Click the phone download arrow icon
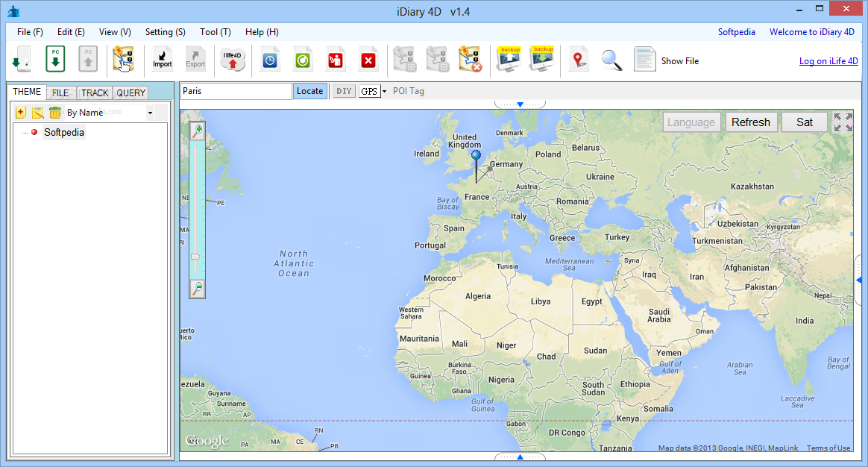Viewport: 868px width, 467px height. pyautogui.click(x=21, y=59)
